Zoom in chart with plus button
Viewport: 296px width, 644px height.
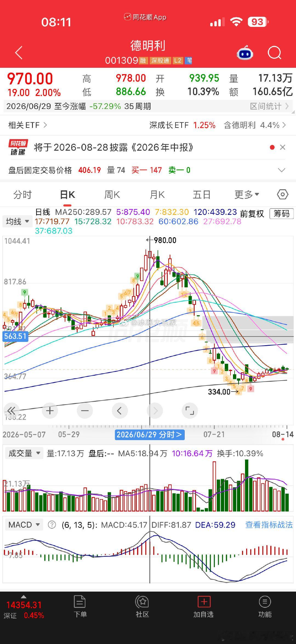(x=50, y=411)
